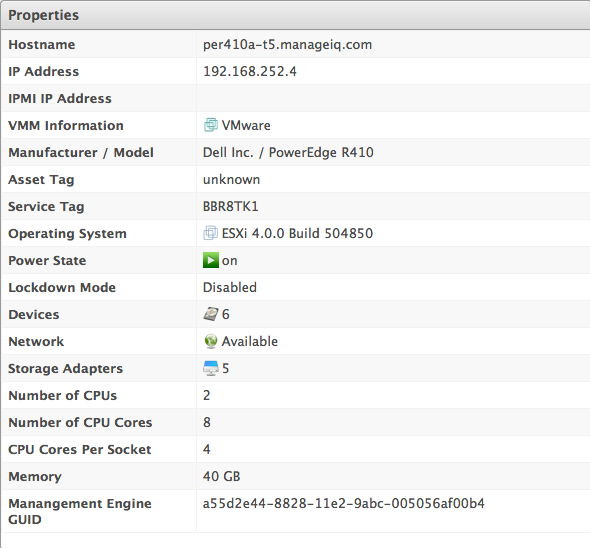This screenshot has height=548, width=590.
Task: Click the Power State label
Action: 47,260
